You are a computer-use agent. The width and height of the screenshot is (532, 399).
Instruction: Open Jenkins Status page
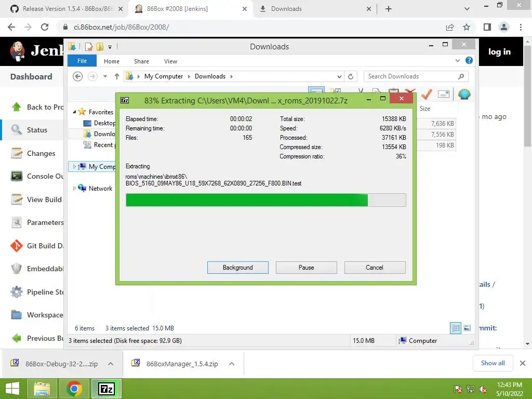click(x=37, y=130)
